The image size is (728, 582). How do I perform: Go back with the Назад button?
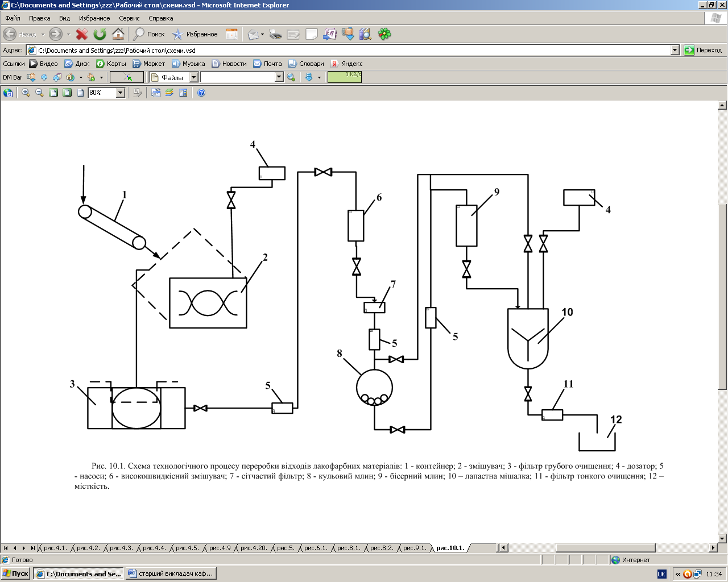pos(20,34)
